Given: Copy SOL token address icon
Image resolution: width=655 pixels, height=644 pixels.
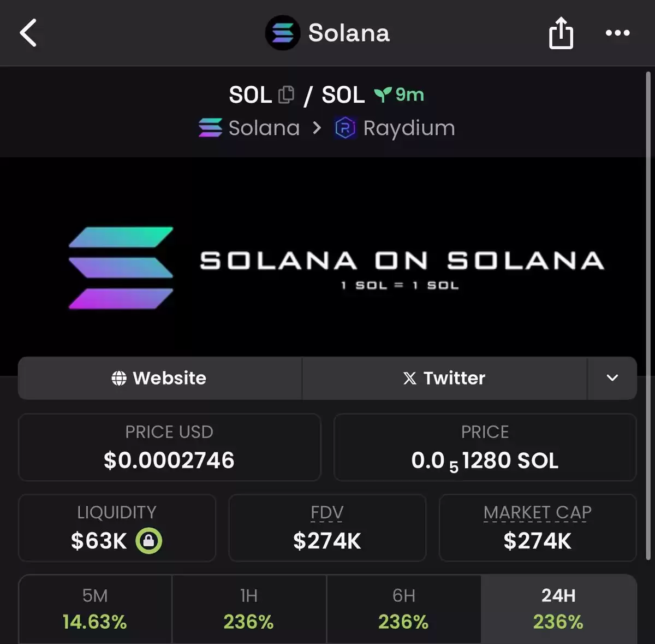Looking at the screenshot, I should pyautogui.click(x=286, y=95).
